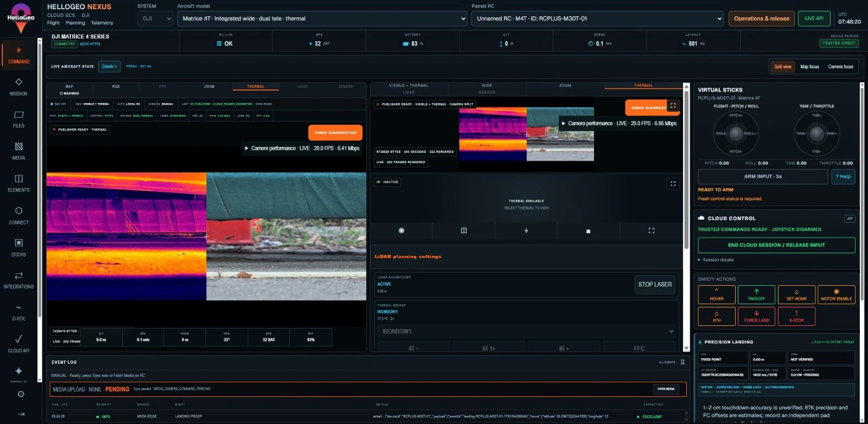
Task: Open the Mission sidebar section
Action: coord(18,87)
